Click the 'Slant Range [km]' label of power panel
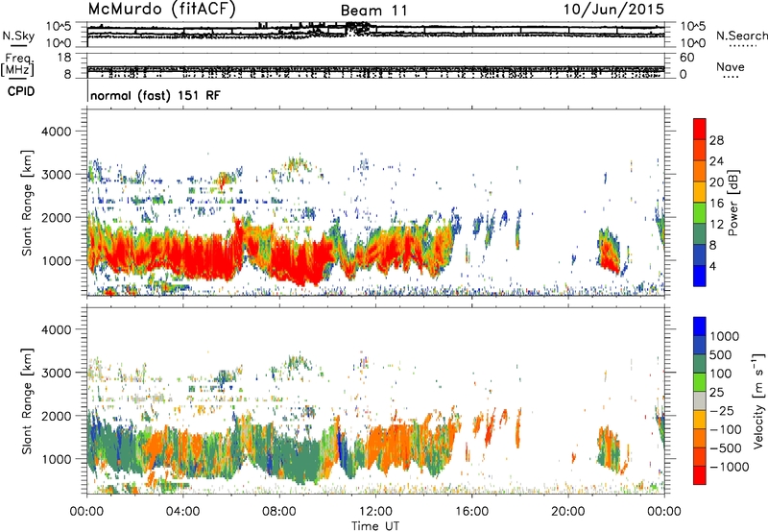The height and width of the screenshot is (532, 768). pyautogui.click(x=27, y=203)
